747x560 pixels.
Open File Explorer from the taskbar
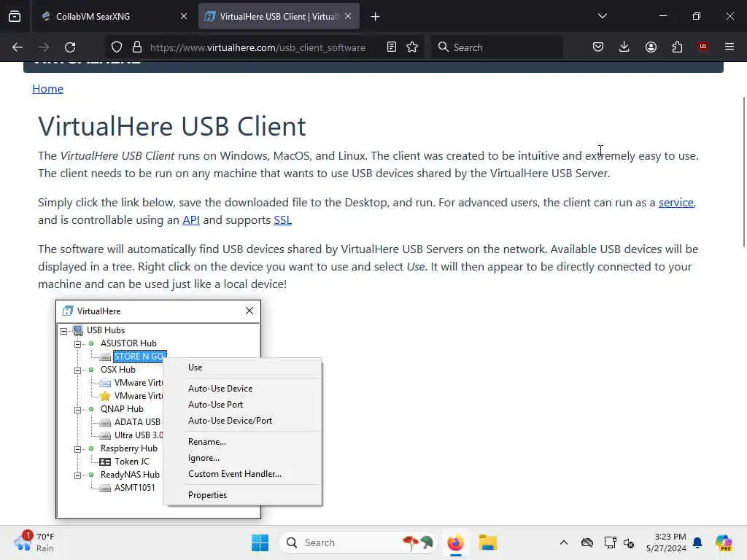(x=488, y=542)
